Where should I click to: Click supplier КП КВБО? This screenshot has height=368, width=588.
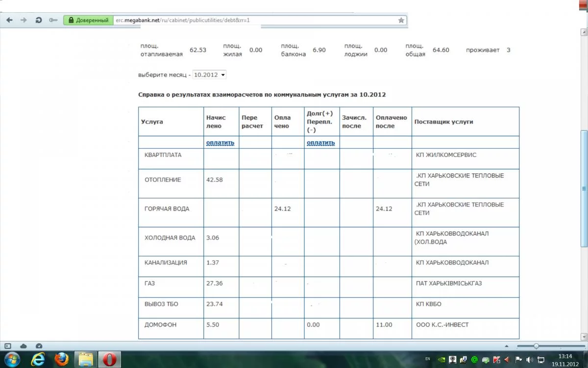coord(428,304)
